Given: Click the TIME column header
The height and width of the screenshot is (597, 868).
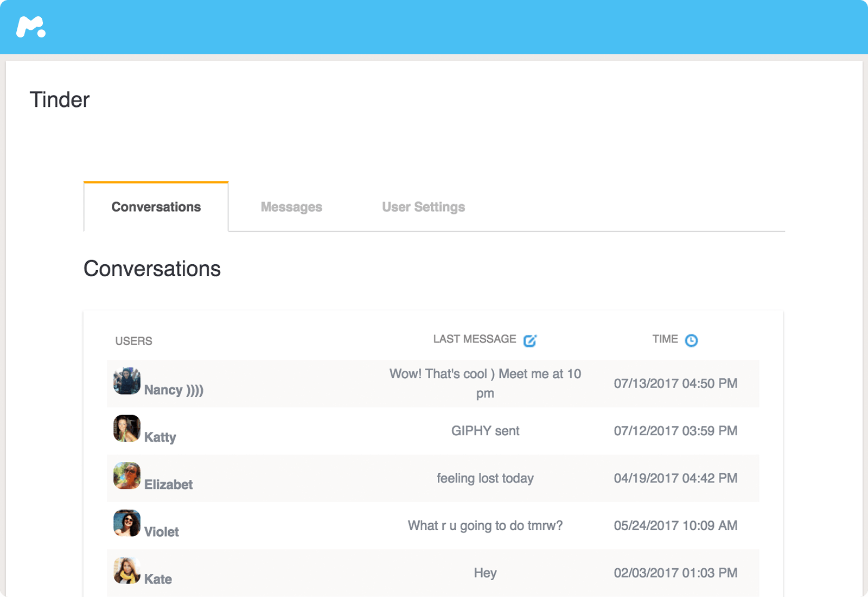Looking at the screenshot, I should [x=665, y=339].
